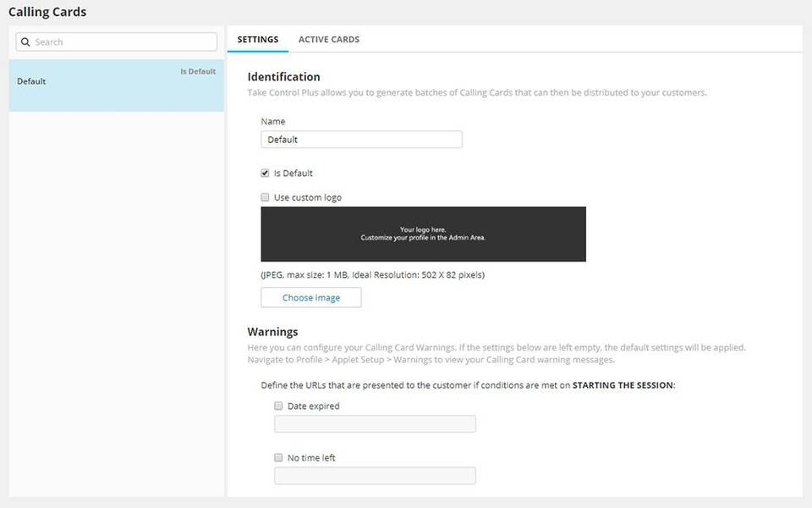Click the Is Default badge on Default card
This screenshot has width=812, height=508.
click(197, 71)
